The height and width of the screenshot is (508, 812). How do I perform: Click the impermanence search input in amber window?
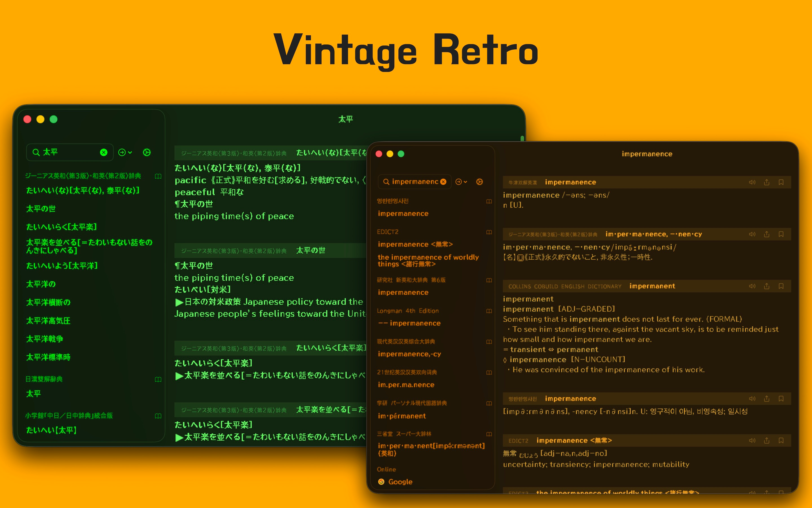pos(414,182)
